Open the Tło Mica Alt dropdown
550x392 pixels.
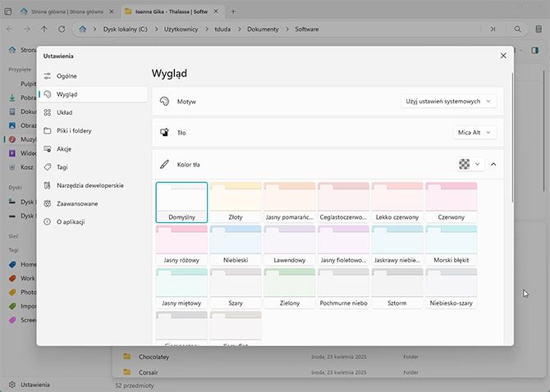pyautogui.click(x=474, y=132)
